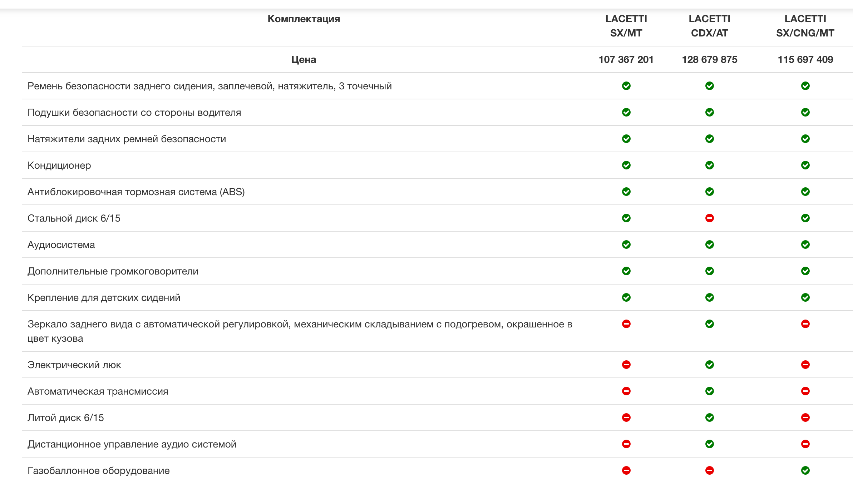Click red minus for Газобаллонное оборудование under CDX/AT
The image size is (853, 504).
709,470
